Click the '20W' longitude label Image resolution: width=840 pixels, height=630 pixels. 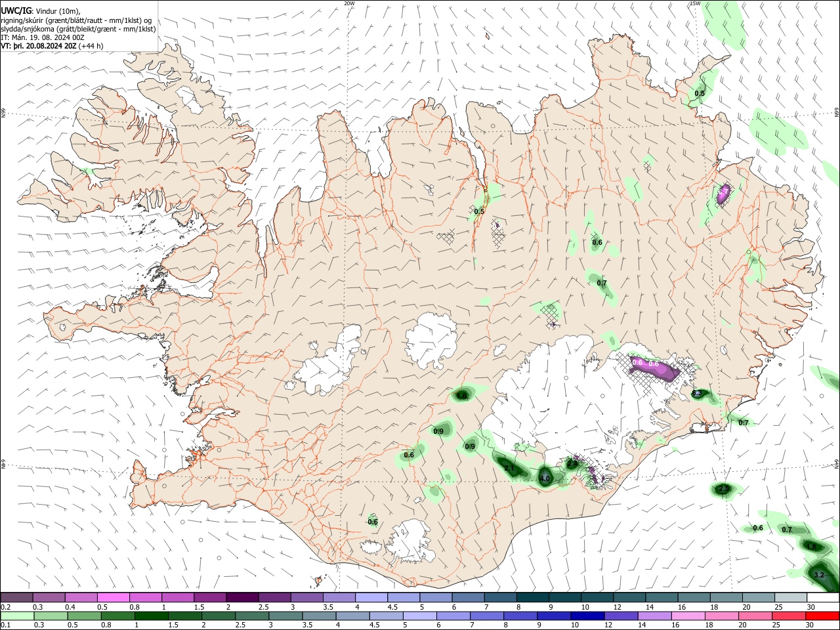point(349,3)
